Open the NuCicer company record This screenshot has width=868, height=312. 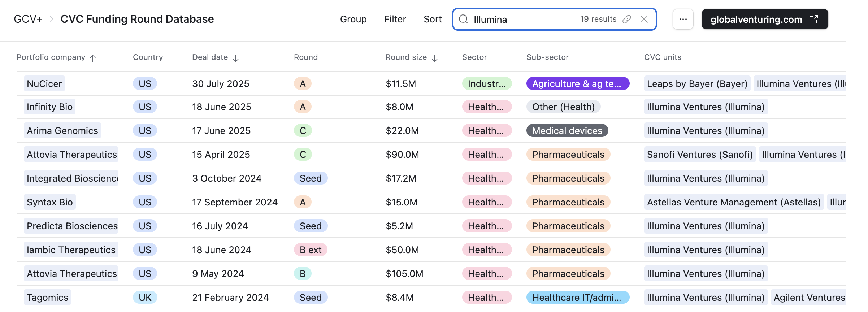coord(44,83)
